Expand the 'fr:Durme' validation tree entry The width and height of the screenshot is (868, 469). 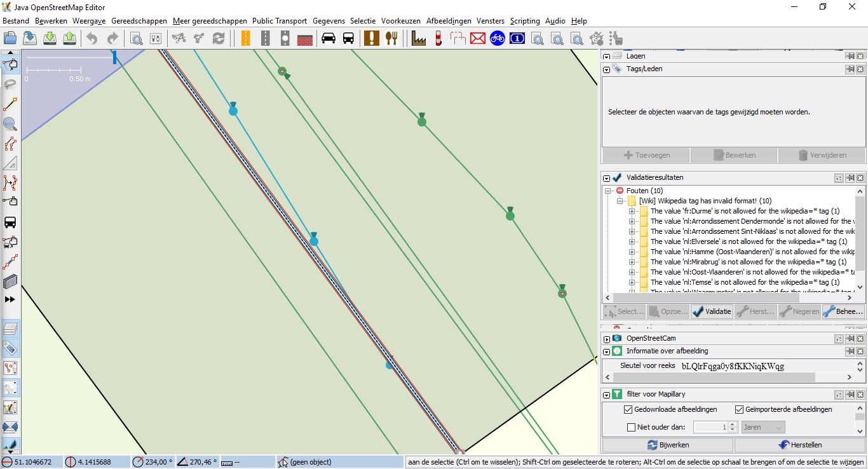click(632, 211)
